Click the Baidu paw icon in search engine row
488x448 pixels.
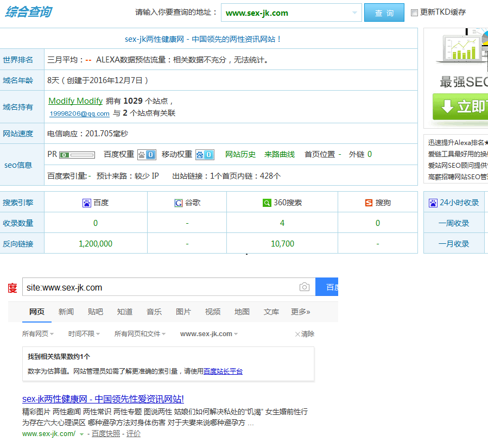(x=86, y=203)
